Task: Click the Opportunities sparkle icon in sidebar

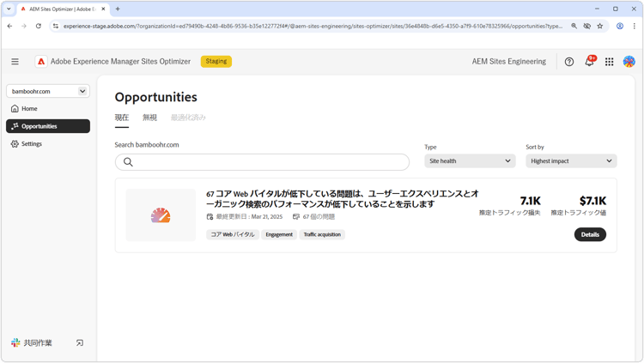Action: point(15,126)
